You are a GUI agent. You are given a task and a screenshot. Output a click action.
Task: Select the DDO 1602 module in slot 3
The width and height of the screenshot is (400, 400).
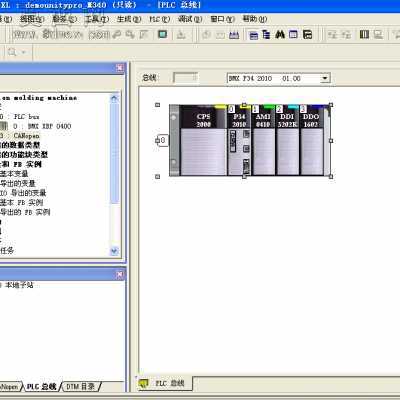point(311,140)
